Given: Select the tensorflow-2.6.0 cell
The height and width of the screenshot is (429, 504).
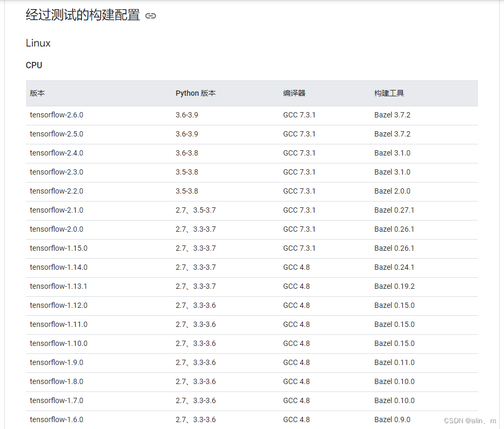Looking at the screenshot, I should (x=57, y=115).
